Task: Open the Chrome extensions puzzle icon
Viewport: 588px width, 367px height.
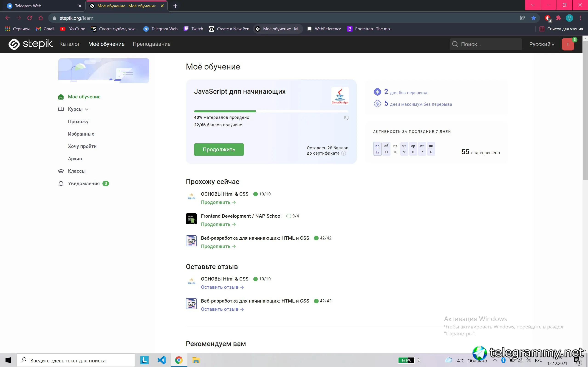Action: tap(559, 18)
